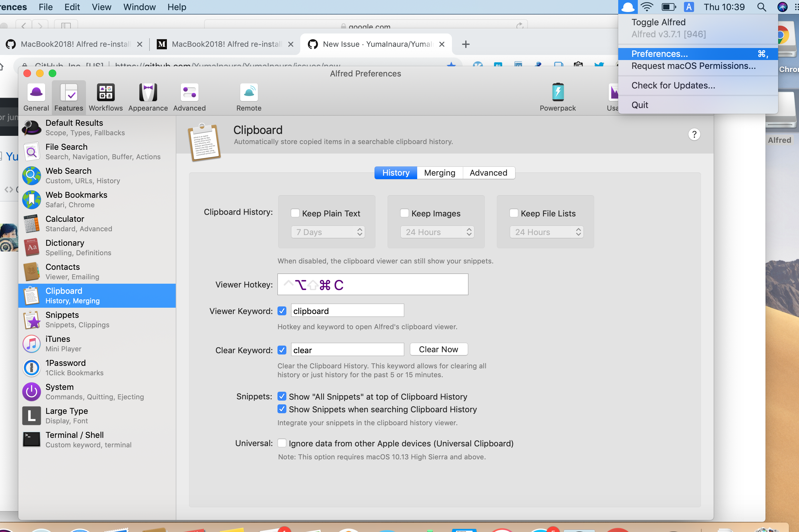Viewport: 799px width, 532px height.
Task: Open Spotlight search in the menu bar
Action: tap(761, 7)
